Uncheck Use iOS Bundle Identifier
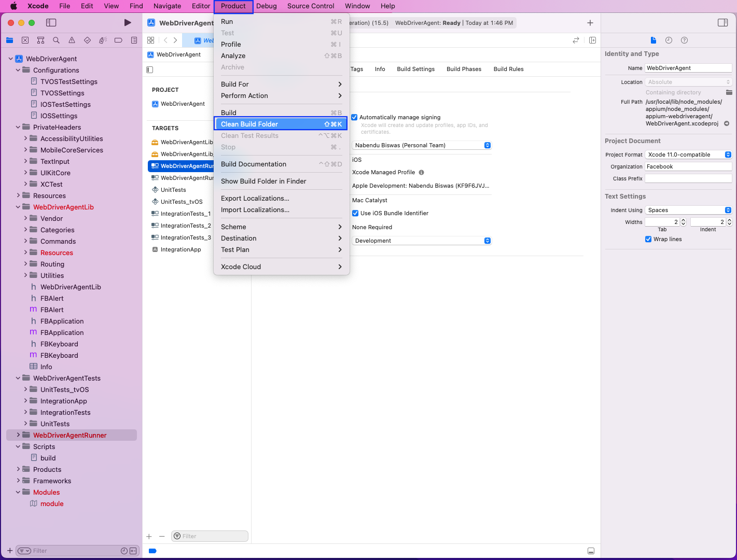The image size is (737, 560). [355, 213]
